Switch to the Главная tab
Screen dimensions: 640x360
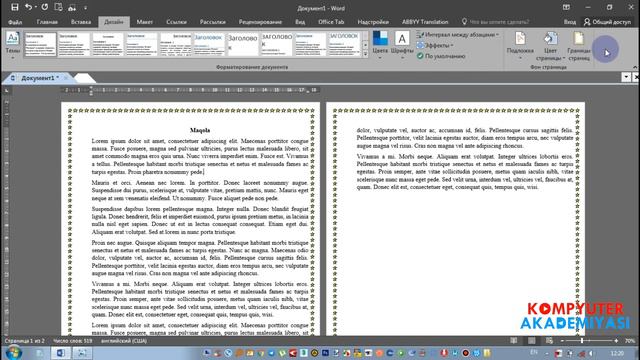coord(47,22)
